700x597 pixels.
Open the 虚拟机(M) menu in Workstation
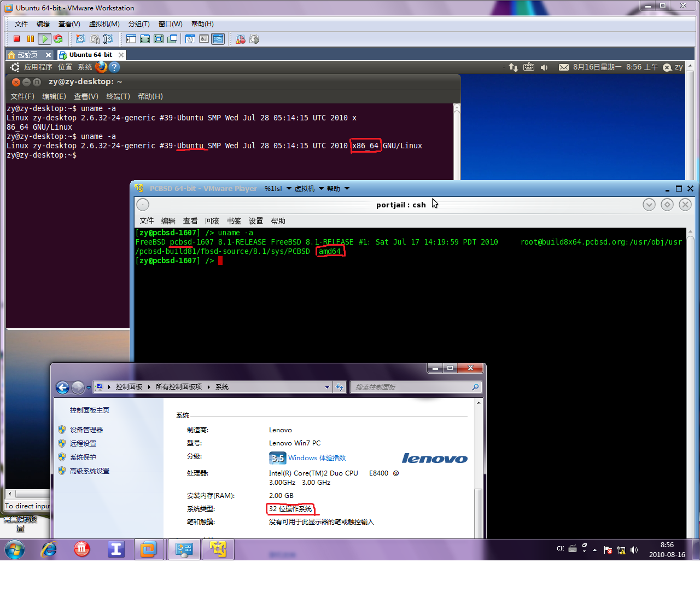point(104,24)
